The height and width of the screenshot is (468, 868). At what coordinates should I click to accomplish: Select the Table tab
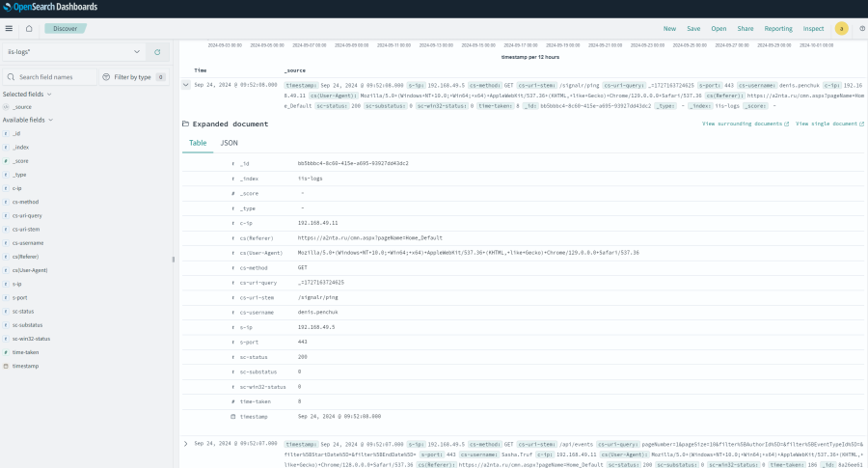point(198,143)
